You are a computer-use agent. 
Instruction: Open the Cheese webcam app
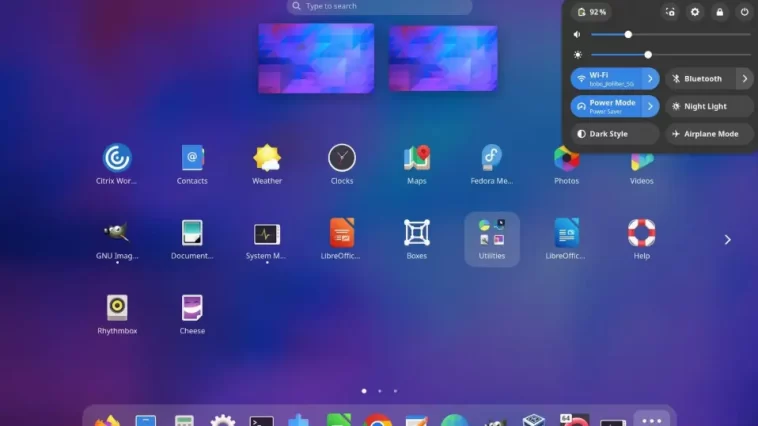point(192,314)
